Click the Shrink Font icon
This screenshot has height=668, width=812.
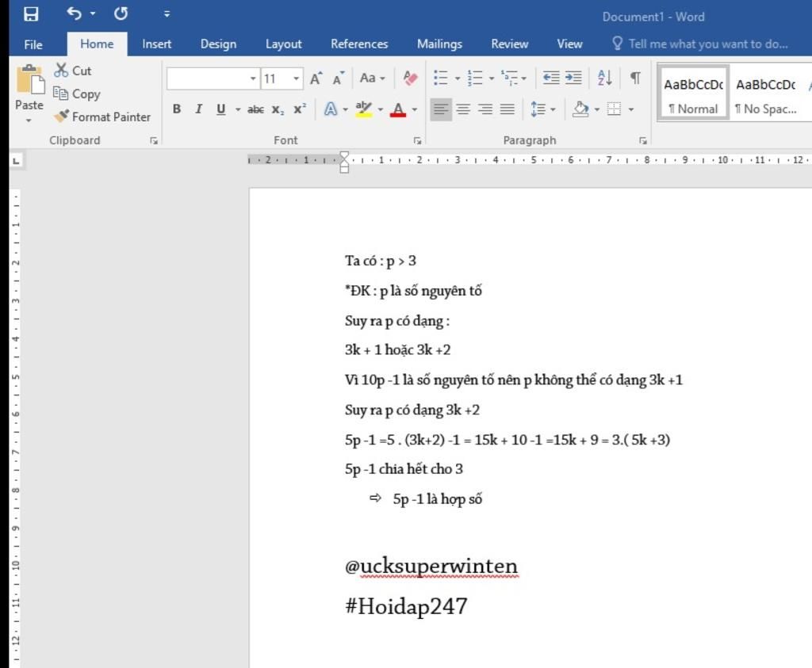(x=339, y=78)
